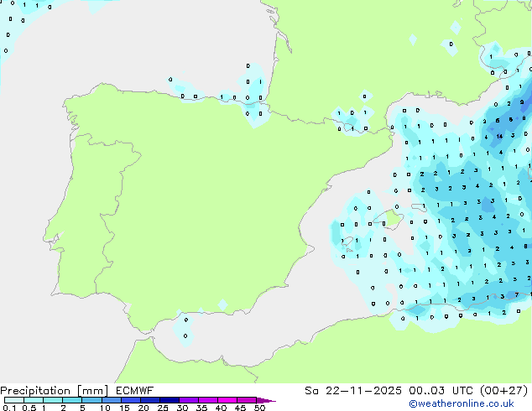Click the 'ECMWF' model label
Viewport: 532px width, 411px height.
click(x=135, y=391)
